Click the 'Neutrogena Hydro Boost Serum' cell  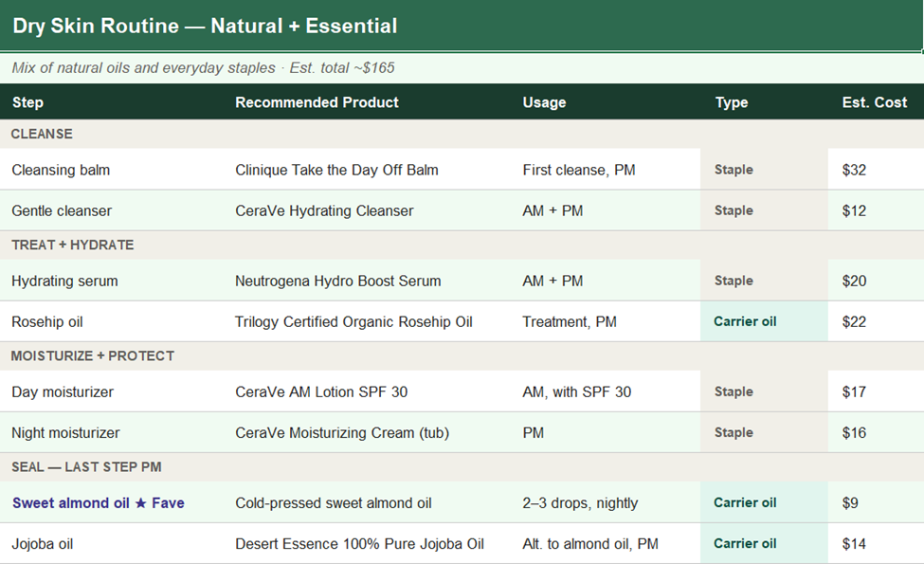337,282
